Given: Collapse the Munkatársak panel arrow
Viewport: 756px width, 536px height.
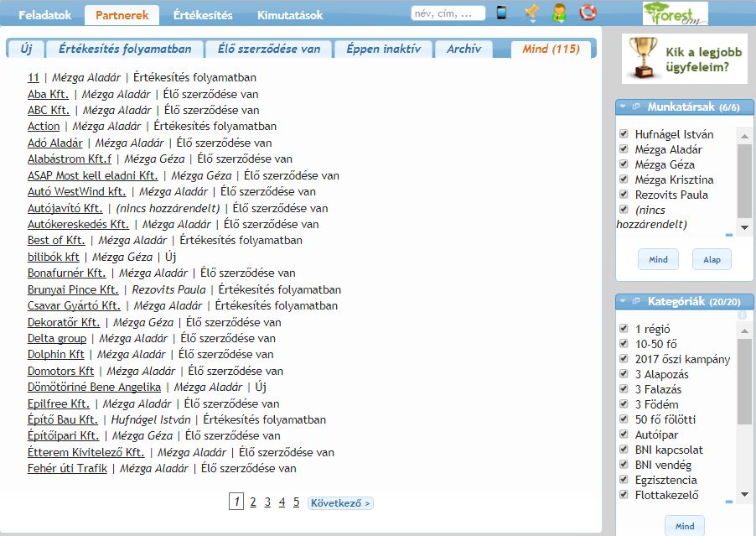Looking at the screenshot, I should (624, 107).
